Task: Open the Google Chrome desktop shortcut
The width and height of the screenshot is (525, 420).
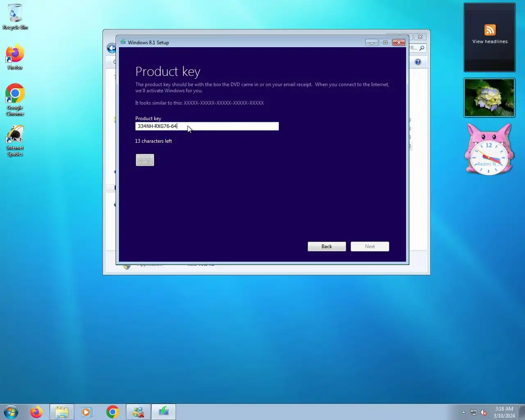Action: (x=15, y=100)
